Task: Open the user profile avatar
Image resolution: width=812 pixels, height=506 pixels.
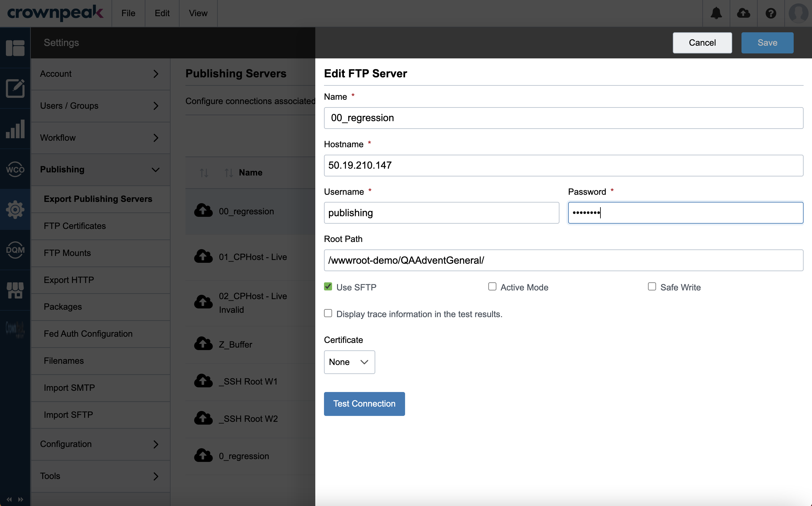Action: tap(798, 13)
